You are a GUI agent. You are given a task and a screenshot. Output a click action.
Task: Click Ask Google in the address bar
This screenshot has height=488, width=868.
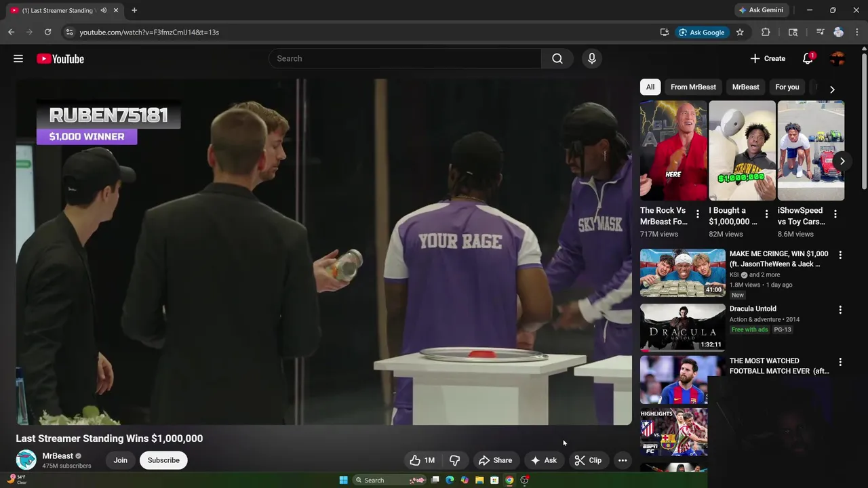[702, 32]
